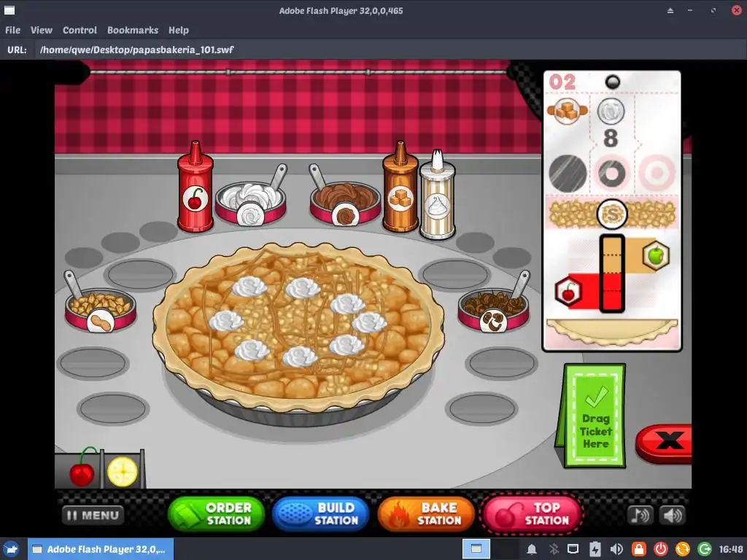Click the red X trash button
The image size is (747, 560).
[664, 443]
